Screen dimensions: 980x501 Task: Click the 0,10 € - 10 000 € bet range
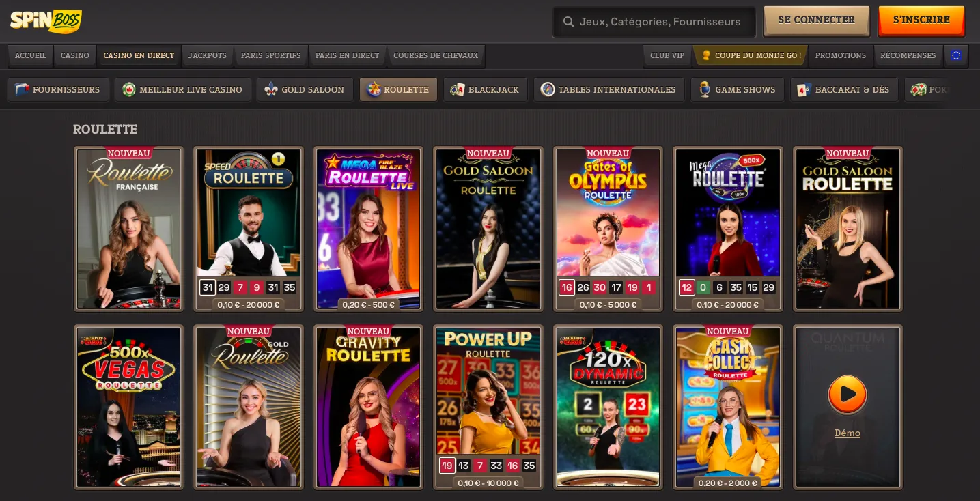click(x=488, y=483)
